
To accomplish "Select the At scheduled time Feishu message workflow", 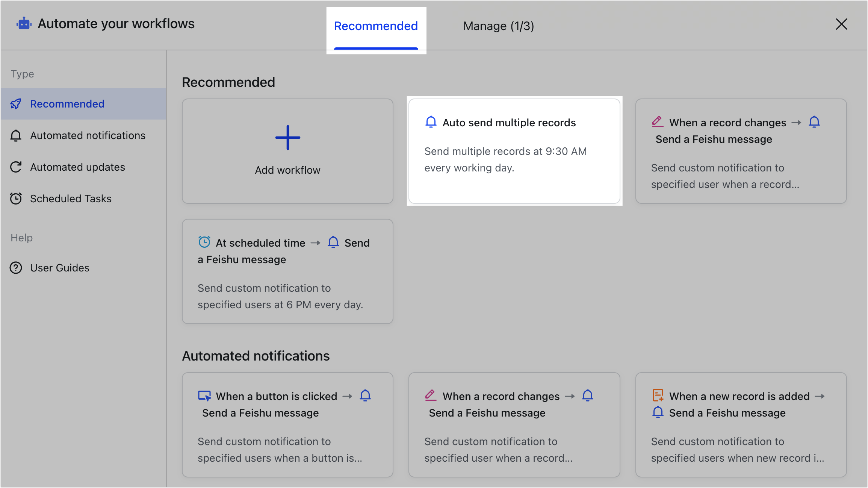I will (x=287, y=271).
